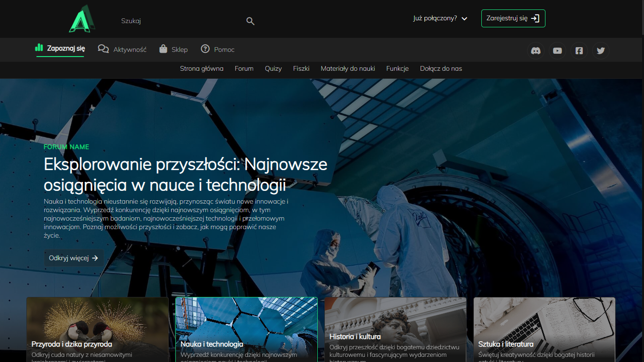
Task: Expand the Już połączony? dropdown
Action: (440, 18)
